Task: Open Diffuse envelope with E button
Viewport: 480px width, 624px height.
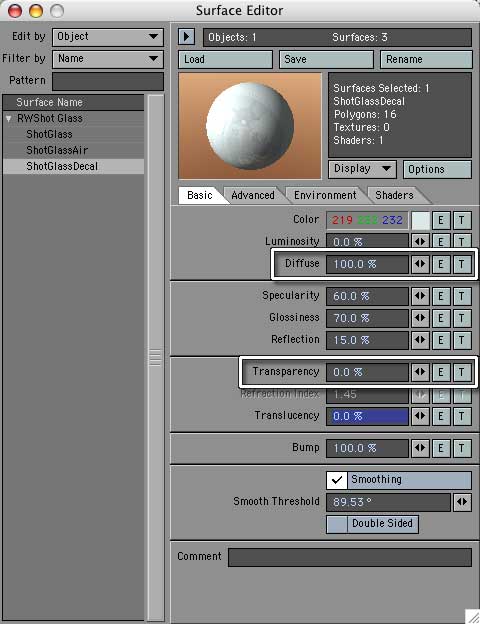Action: (441, 264)
